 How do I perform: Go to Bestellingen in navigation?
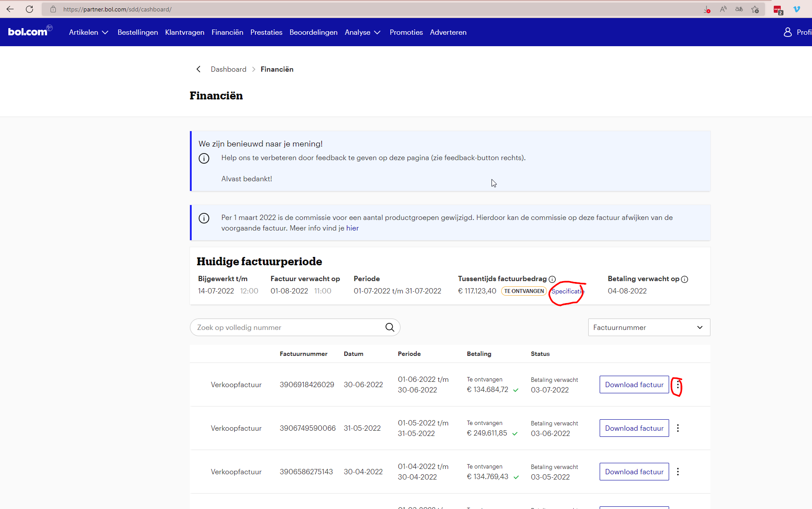click(138, 32)
